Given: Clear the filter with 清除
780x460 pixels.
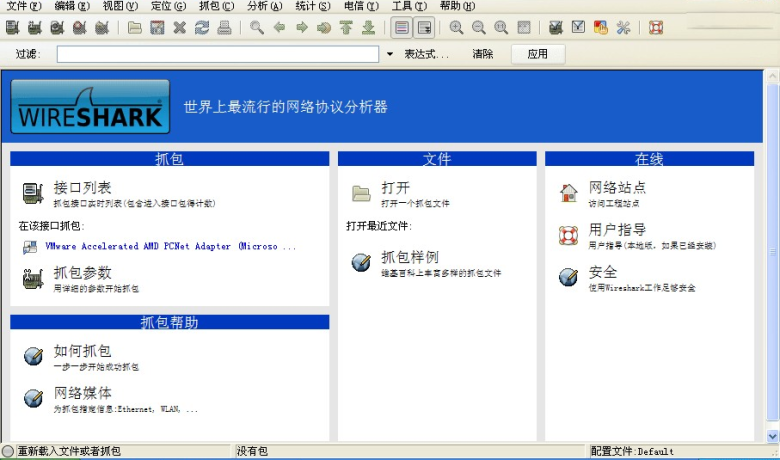Looking at the screenshot, I should tap(483, 54).
